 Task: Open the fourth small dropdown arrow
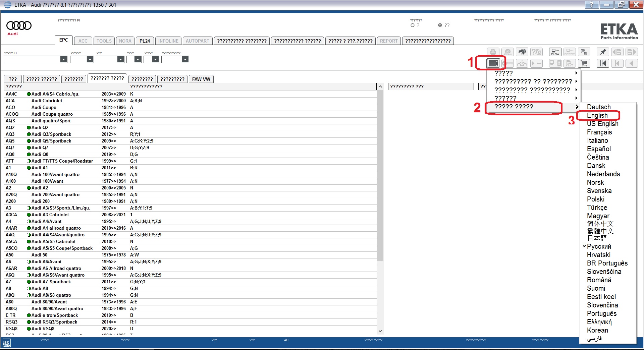tap(138, 59)
